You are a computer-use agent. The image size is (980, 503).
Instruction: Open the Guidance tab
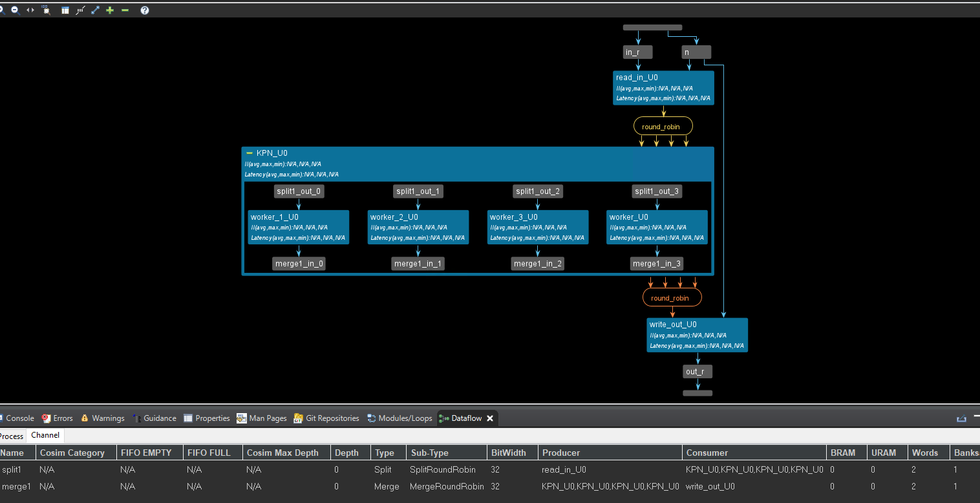pos(154,418)
